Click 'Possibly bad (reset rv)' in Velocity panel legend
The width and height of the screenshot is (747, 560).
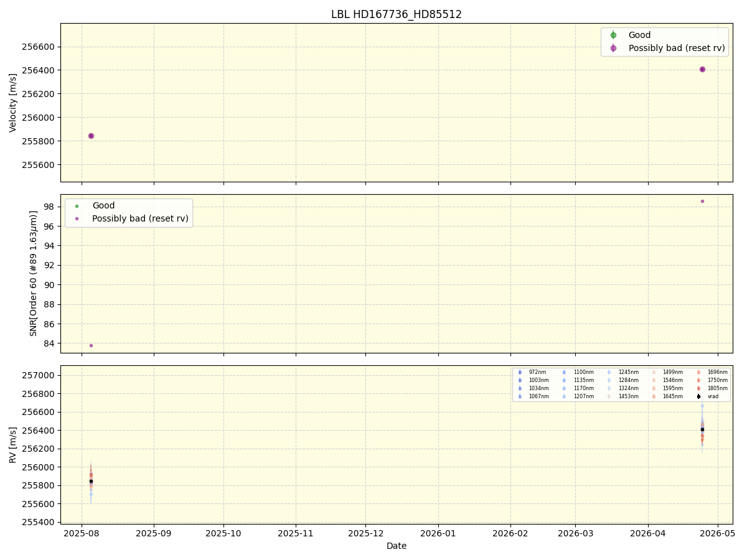[x=677, y=48]
